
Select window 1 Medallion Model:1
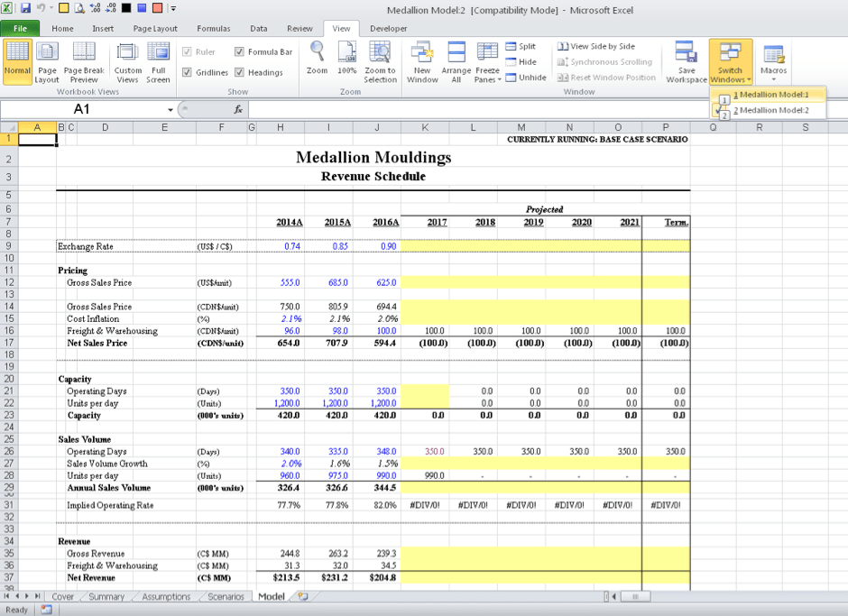click(x=768, y=95)
